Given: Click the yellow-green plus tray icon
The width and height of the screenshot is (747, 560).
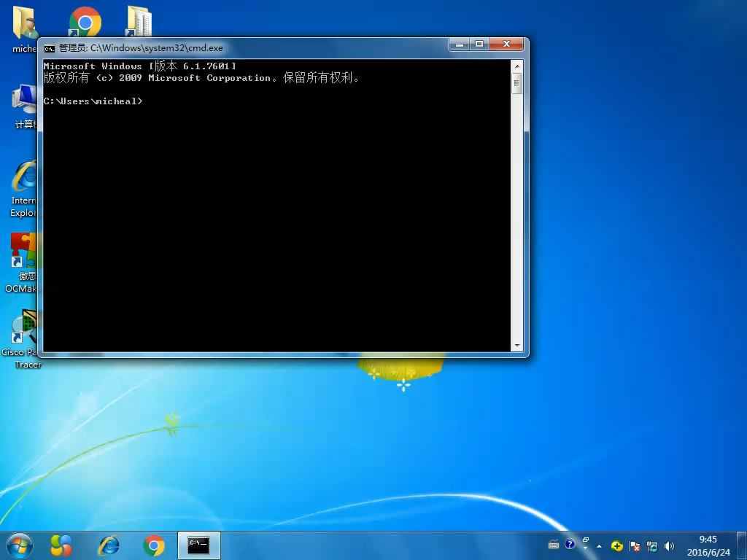Looking at the screenshot, I should [x=617, y=545].
